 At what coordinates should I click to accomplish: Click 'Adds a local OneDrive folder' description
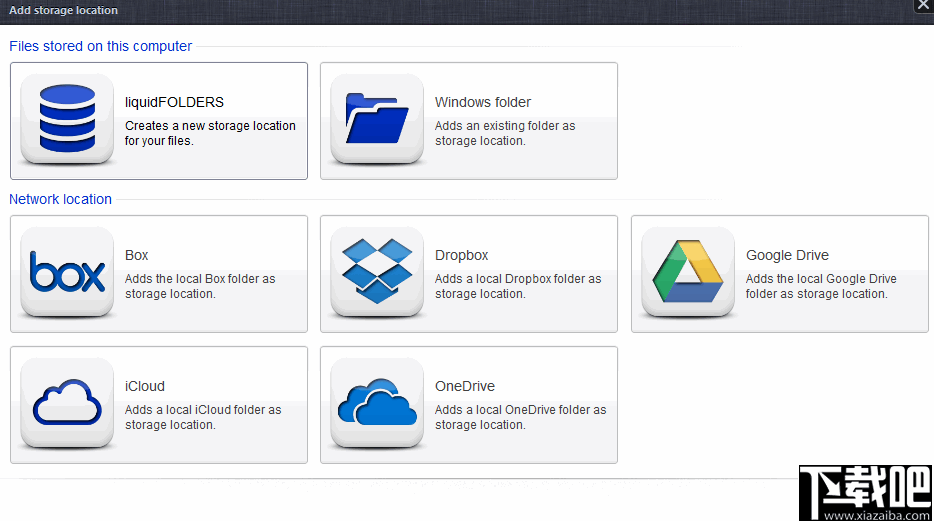coord(521,417)
